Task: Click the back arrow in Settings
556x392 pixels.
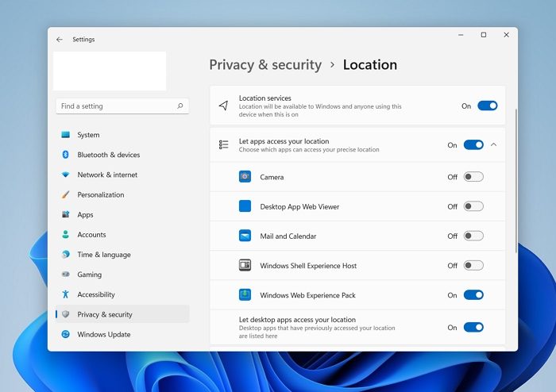Action: (x=60, y=40)
